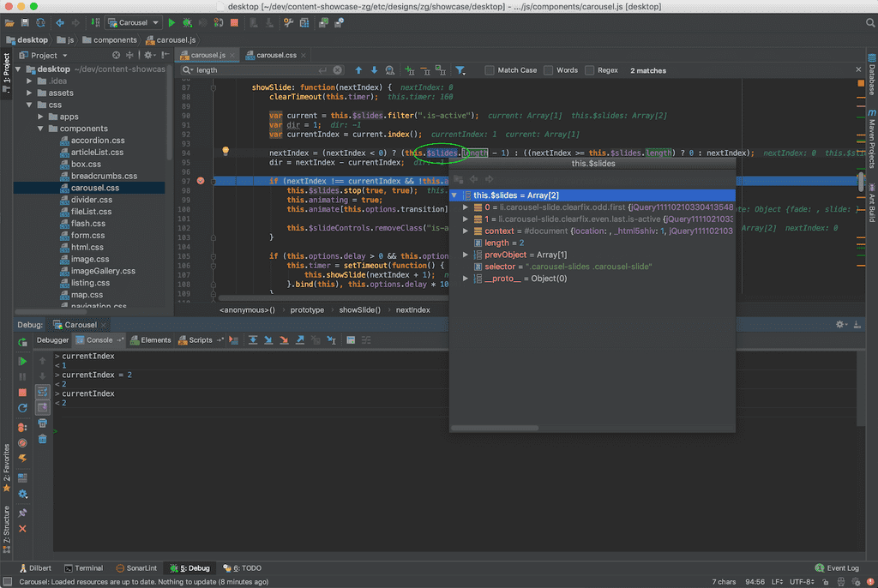Screen dimensions: 878x588
Task: Open Search Everywhere with the magnifier
Action: (x=869, y=23)
